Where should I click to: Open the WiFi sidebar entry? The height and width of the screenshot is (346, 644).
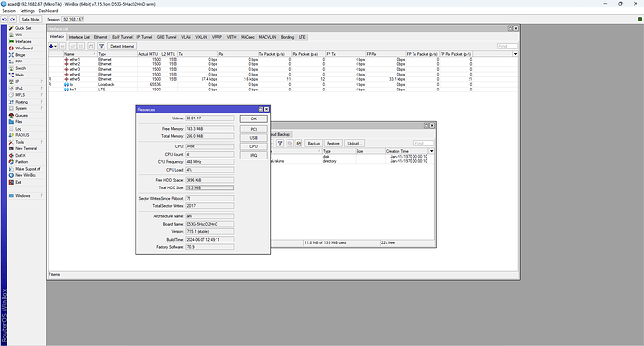point(19,35)
